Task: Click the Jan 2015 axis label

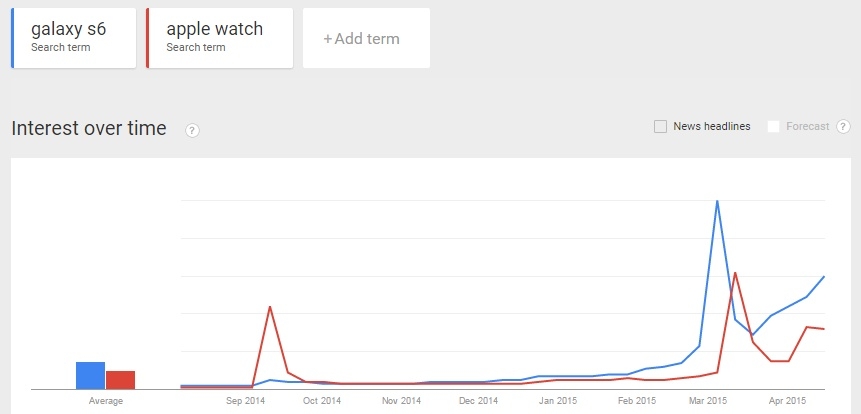Action: pyautogui.click(x=557, y=401)
